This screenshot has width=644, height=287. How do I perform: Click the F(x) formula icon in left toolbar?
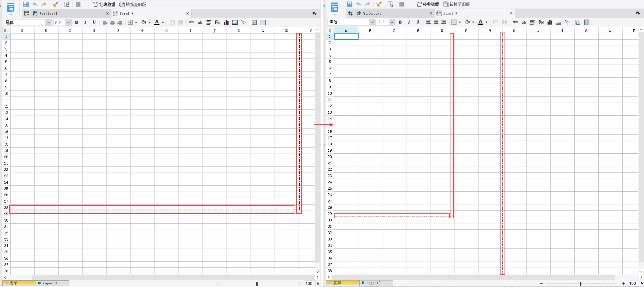point(218,22)
